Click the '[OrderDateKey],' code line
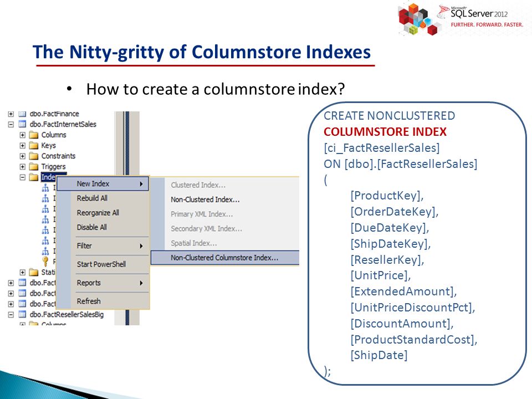This screenshot has width=532, height=399. click(395, 212)
